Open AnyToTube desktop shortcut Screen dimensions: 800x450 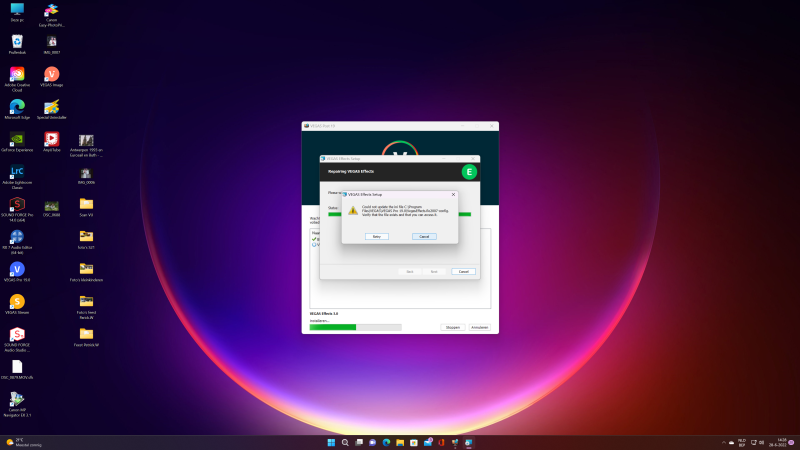(x=51, y=139)
